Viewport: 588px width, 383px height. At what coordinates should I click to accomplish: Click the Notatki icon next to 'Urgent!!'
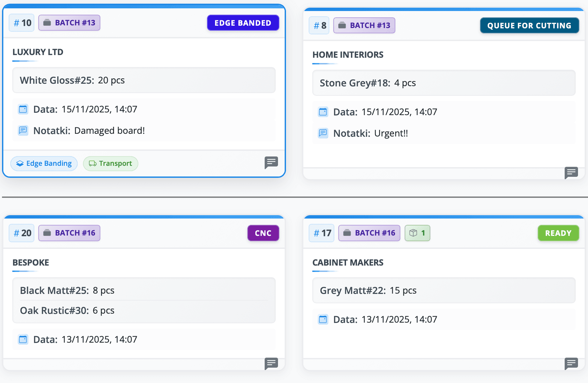coord(323,133)
